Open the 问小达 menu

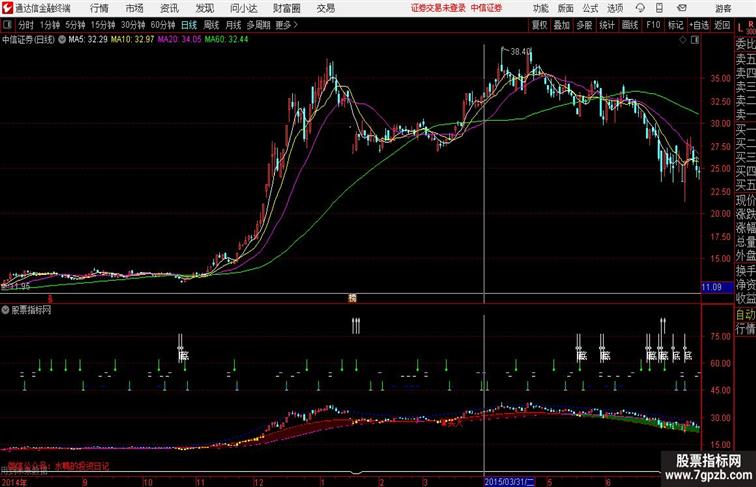(x=243, y=8)
